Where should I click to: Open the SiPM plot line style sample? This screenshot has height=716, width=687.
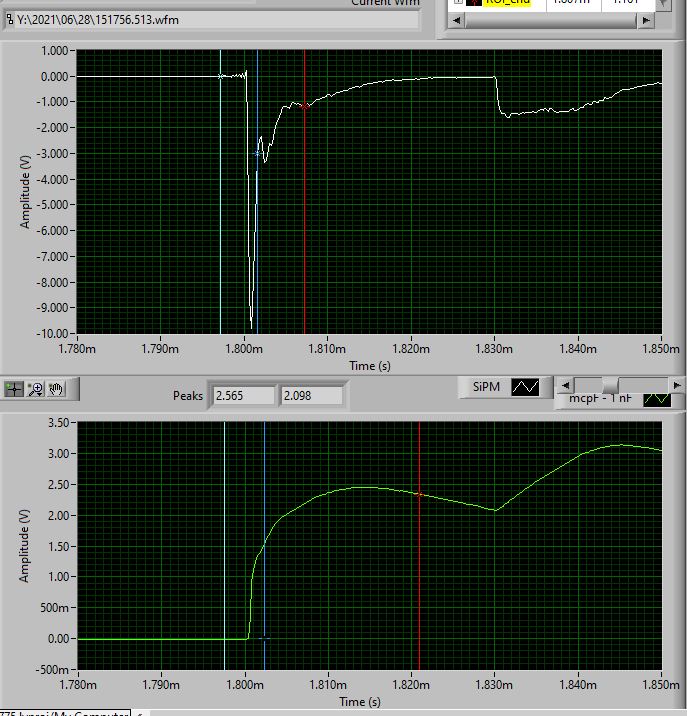525,387
